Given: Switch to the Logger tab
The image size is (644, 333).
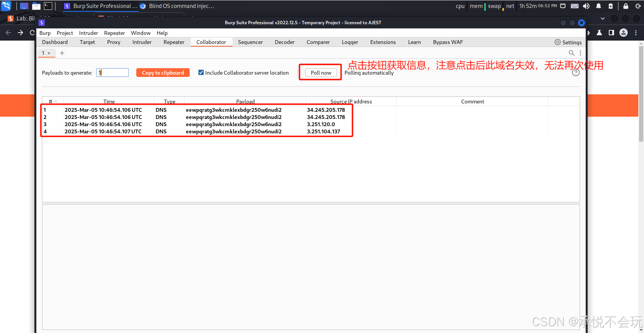Looking at the screenshot, I should 350,42.
